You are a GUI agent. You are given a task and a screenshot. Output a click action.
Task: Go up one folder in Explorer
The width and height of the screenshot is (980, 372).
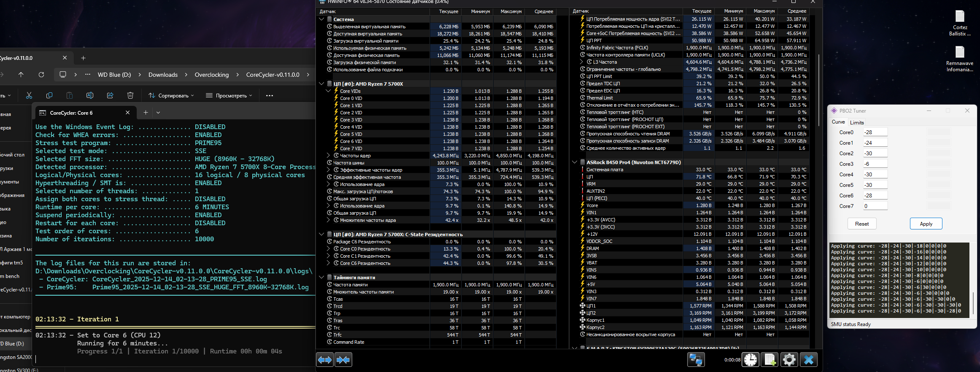pyautogui.click(x=21, y=75)
